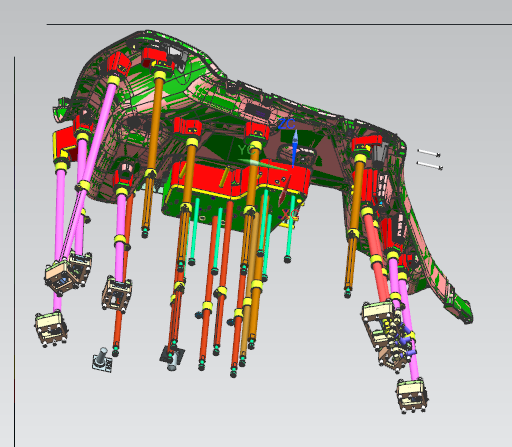512x447 pixels.
Task: Click the blue ZC axis label
Action: point(287,124)
